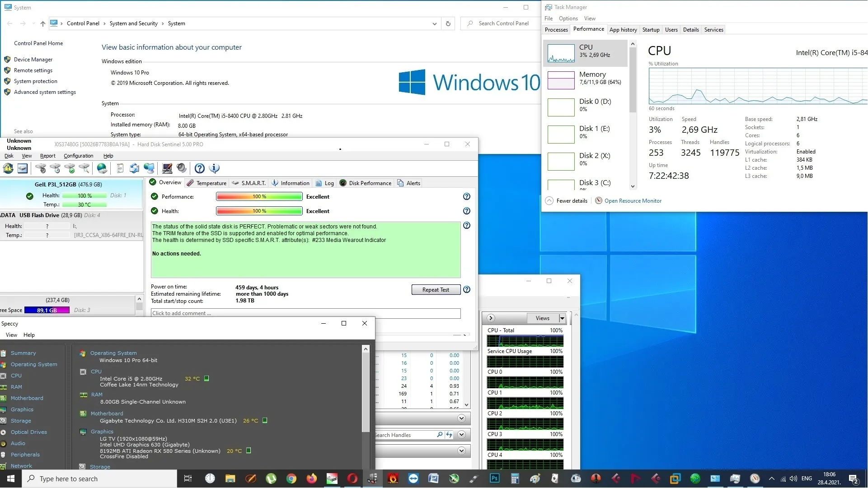Click the disk with green checkmark test icon
Image resolution: width=868 pixels, height=488 pixels.
click(70, 168)
